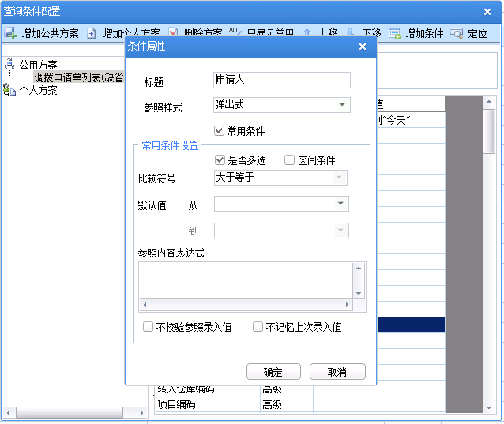Enable the 区间条件 checkbox
Viewport: 504px width, 424px height.
tap(289, 160)
